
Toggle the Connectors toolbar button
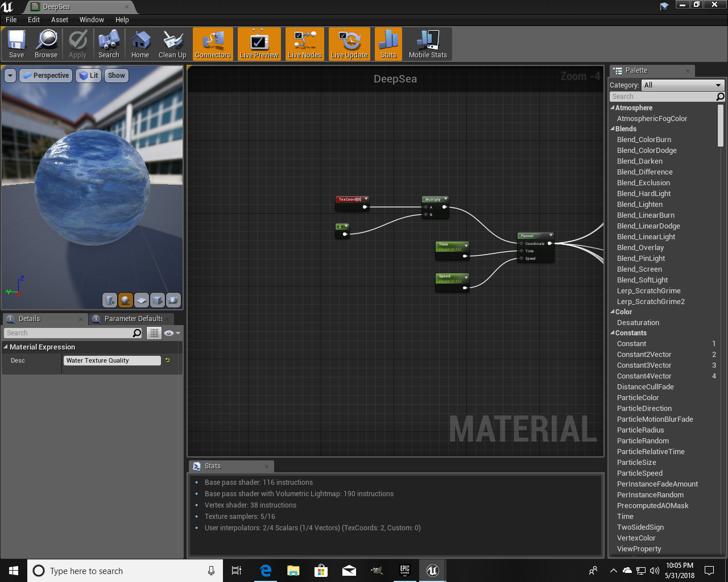tap(213, 44)
